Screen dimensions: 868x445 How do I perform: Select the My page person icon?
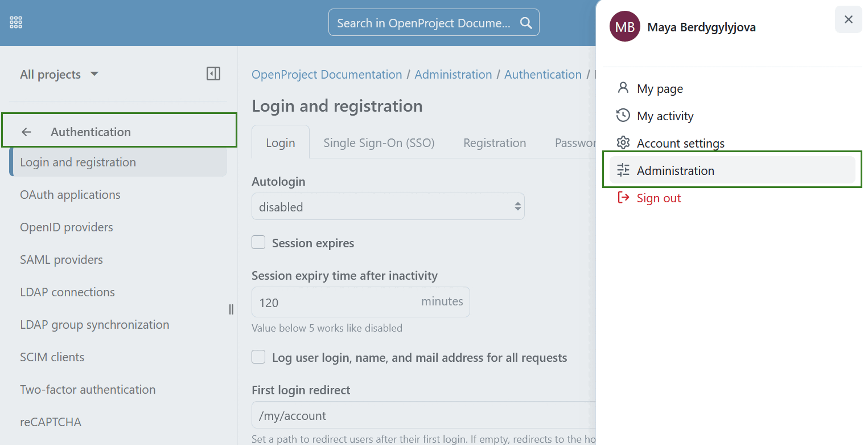point(624,88)
